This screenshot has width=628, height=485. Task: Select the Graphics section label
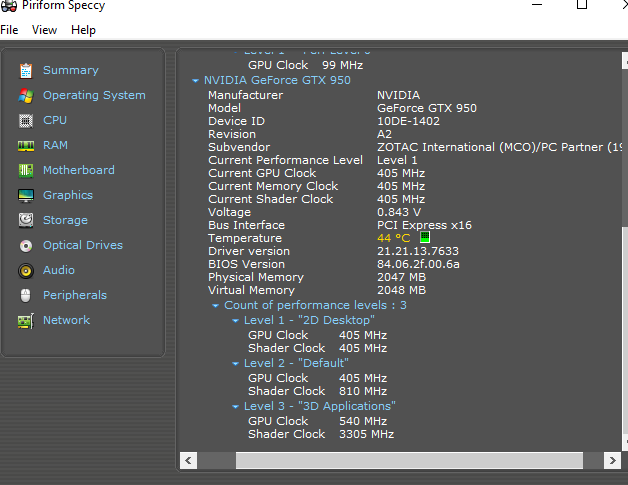(68, 195)
